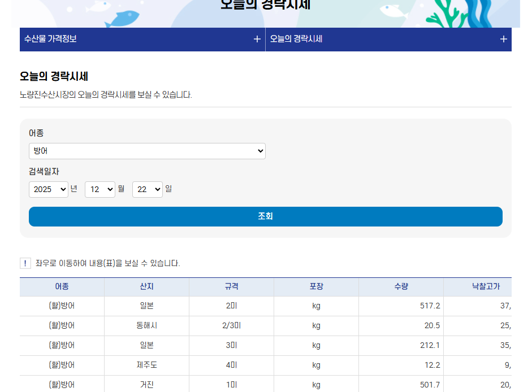The image size is (532, 392).
Task: Expand the 오늘의 경락시세 plus icon
Action: pos(504,40)
